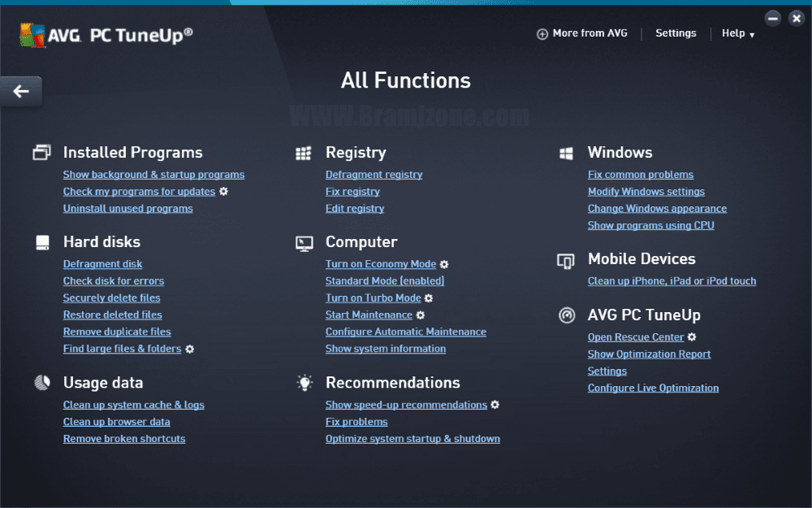The height and width of the screenshot is (508, 812).
Task: Open Uninstall unused programs
Action: coord(128,208)
